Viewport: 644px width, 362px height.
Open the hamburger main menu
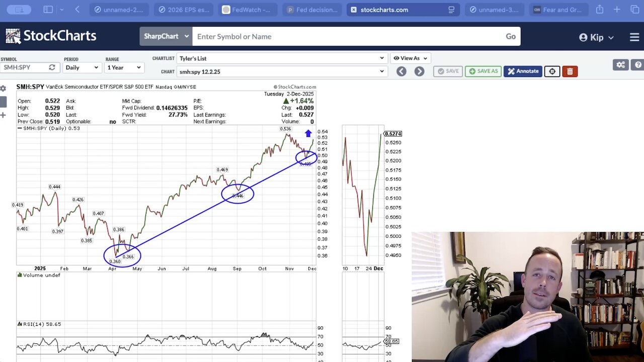pyautogui.click(x=634, y=37)
